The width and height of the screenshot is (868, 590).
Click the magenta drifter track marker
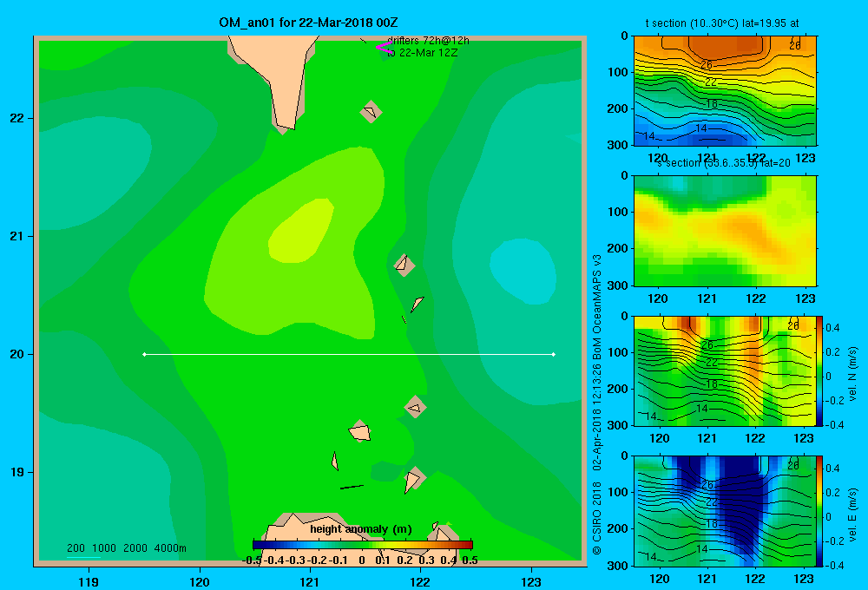(x=384, y=47)
